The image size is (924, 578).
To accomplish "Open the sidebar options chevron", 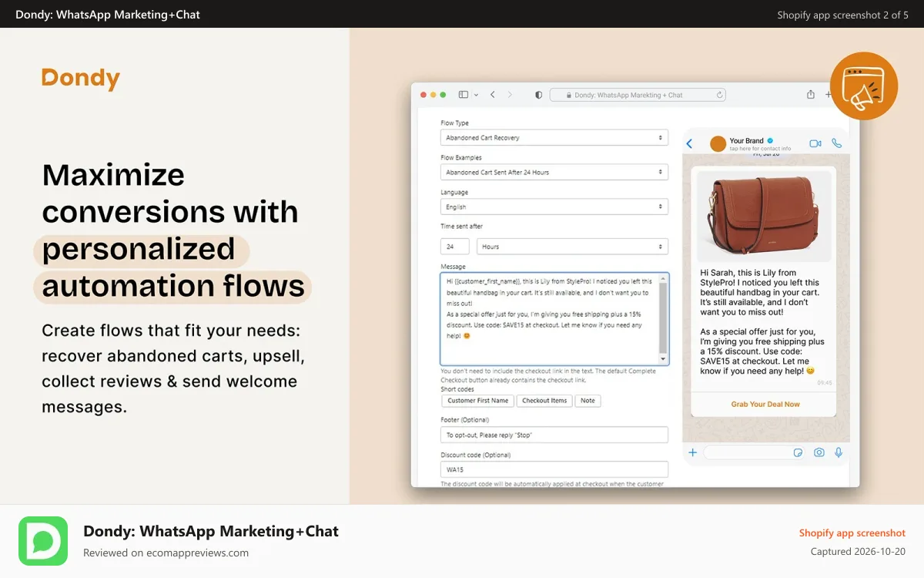I will click(x=476, y=95).
